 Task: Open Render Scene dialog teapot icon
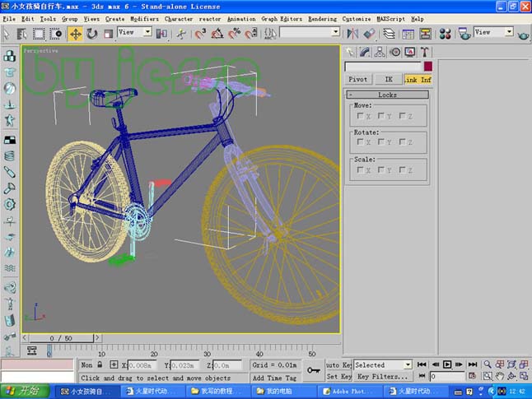pyautogui.click(x=464, y=34)
